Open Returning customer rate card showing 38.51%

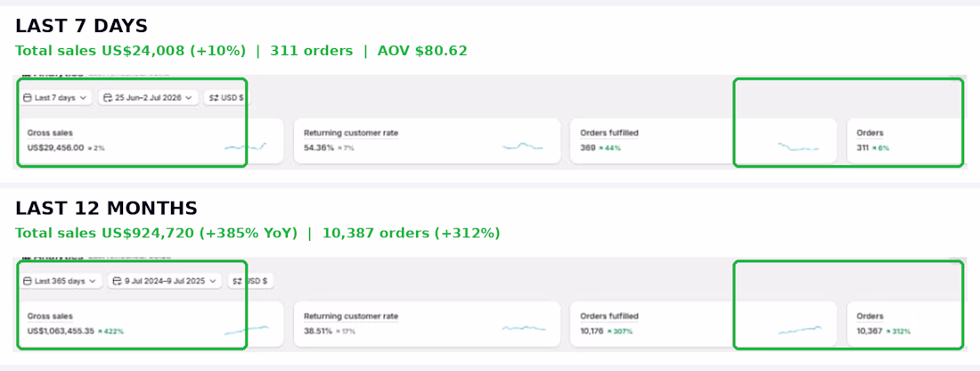[427, 324]
